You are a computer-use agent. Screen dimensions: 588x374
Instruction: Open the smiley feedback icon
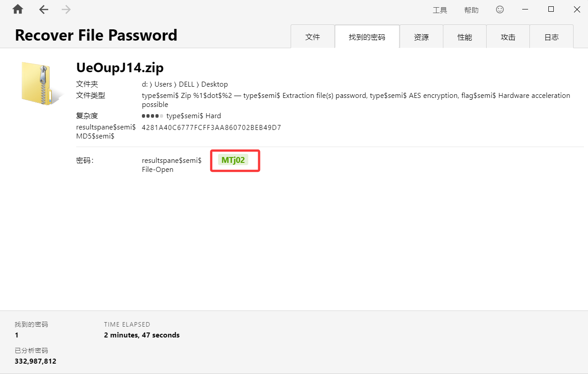coord(500,9)
